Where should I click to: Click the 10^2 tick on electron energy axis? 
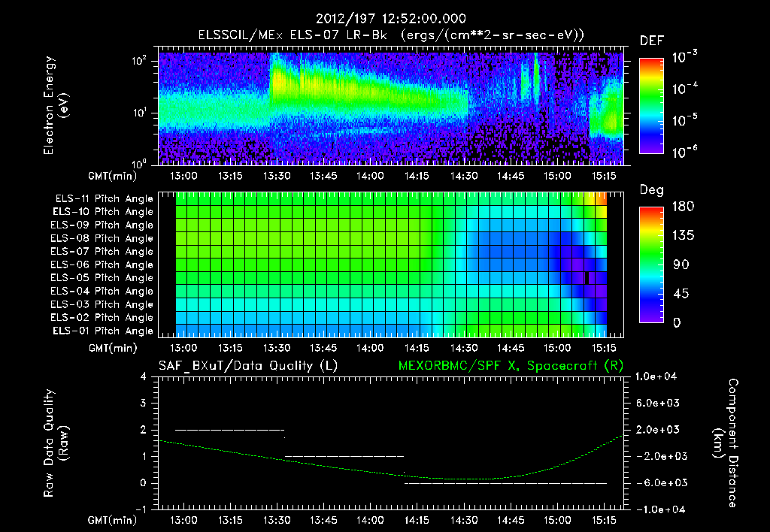point(139,61)
